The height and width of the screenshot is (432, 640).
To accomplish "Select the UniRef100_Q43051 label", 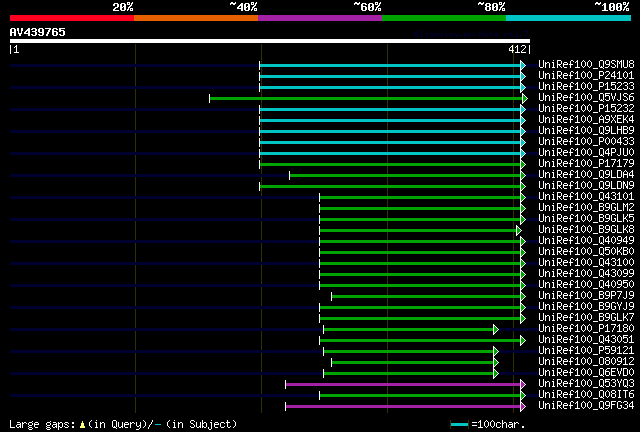I will 586,340.
